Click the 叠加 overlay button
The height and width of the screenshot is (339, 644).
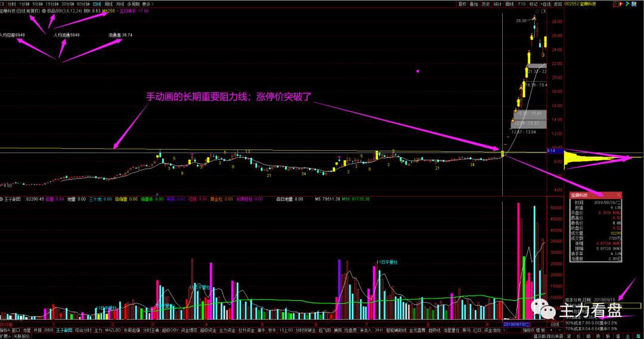click(474, 4)
